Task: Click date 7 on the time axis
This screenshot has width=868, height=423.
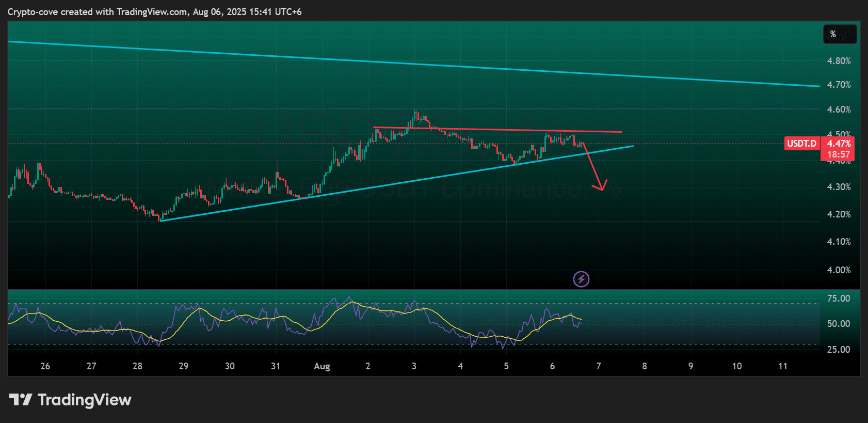Action: [599, 366]
